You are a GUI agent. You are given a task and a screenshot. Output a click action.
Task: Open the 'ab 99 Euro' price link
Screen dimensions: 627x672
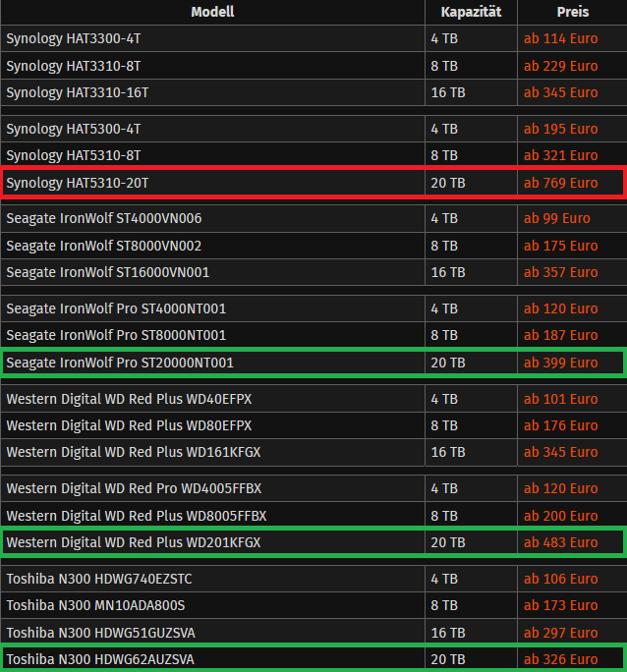click(556, 218)
